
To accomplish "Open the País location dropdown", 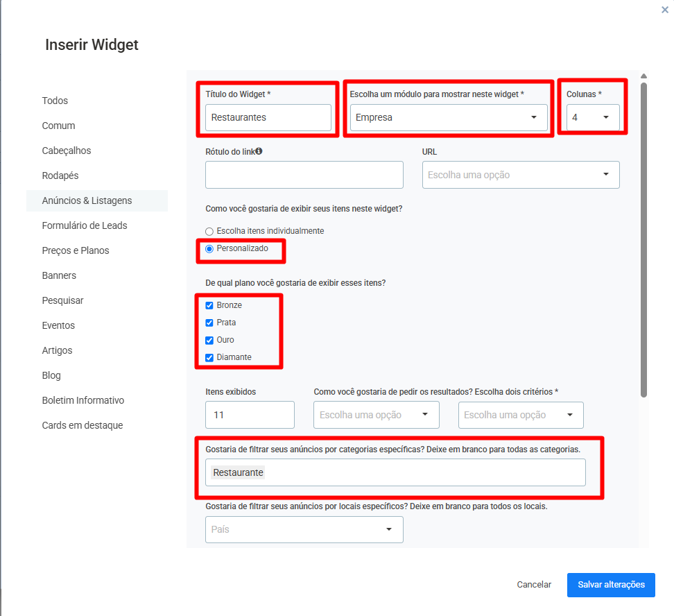I will (x=304, y=529).
